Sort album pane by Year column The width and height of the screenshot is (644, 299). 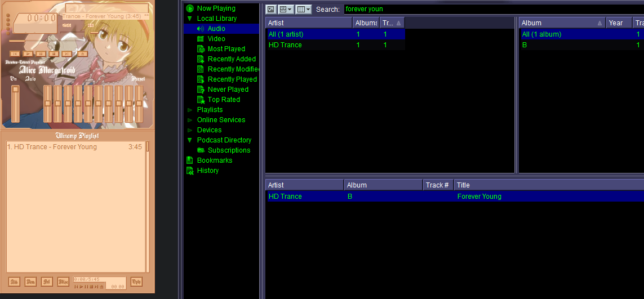click(x=619, y=23)
